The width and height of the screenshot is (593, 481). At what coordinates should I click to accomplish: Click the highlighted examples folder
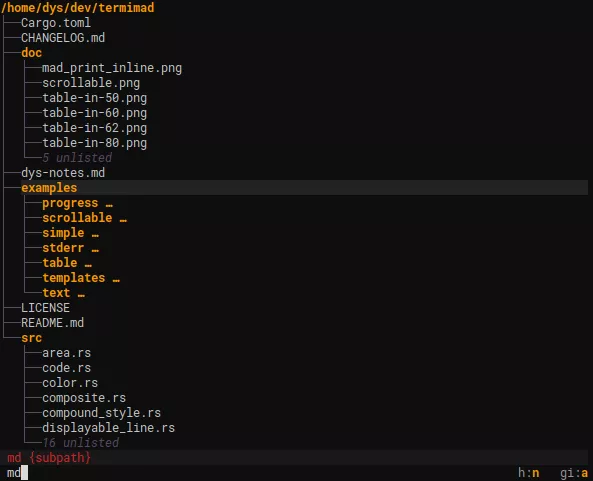[x=49, y=188]
